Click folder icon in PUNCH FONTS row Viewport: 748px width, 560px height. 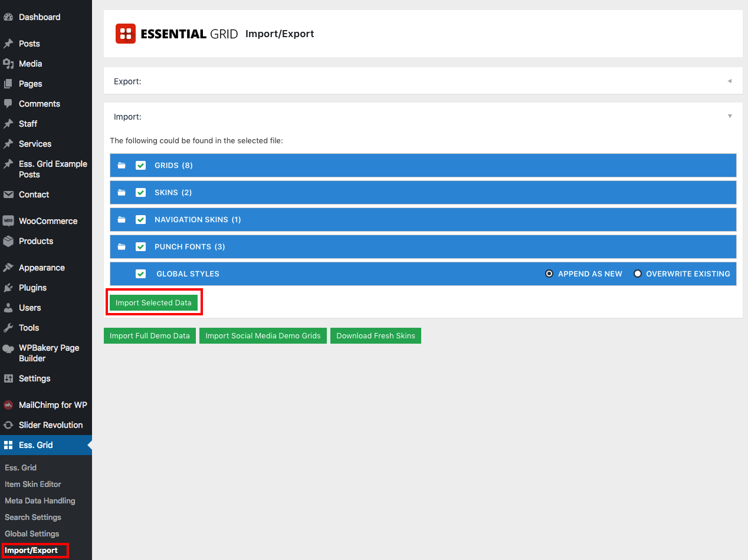point(122,247)
